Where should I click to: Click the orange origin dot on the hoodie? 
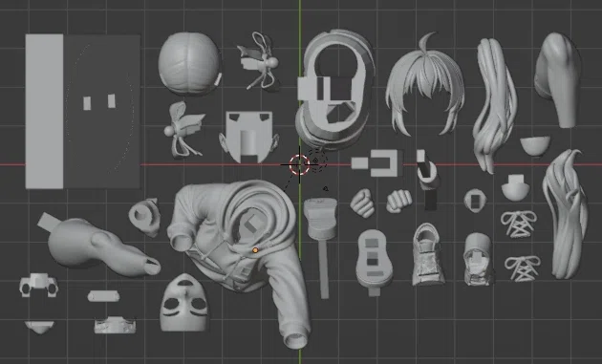coord(255,250)
